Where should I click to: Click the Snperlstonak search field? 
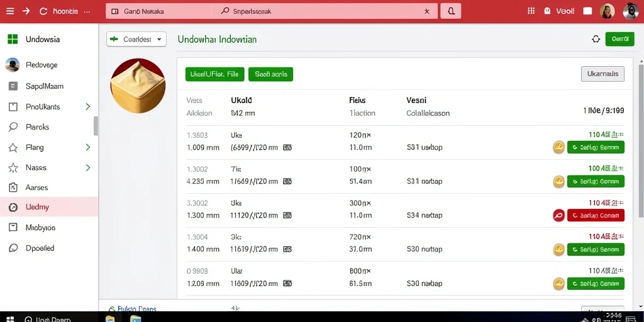(320, 11)
